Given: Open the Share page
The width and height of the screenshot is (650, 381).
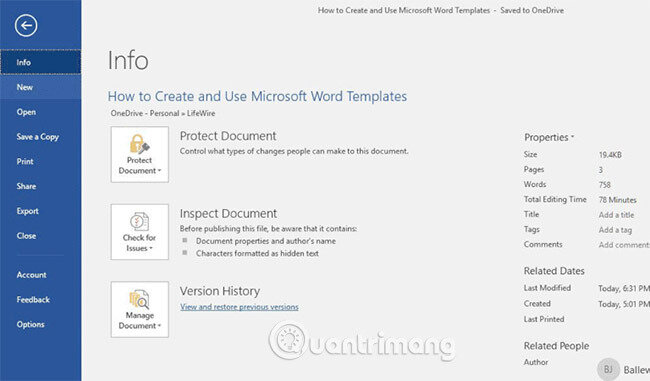Looking at the screenshot, I should pyautogui.click(x=41, y=186).
